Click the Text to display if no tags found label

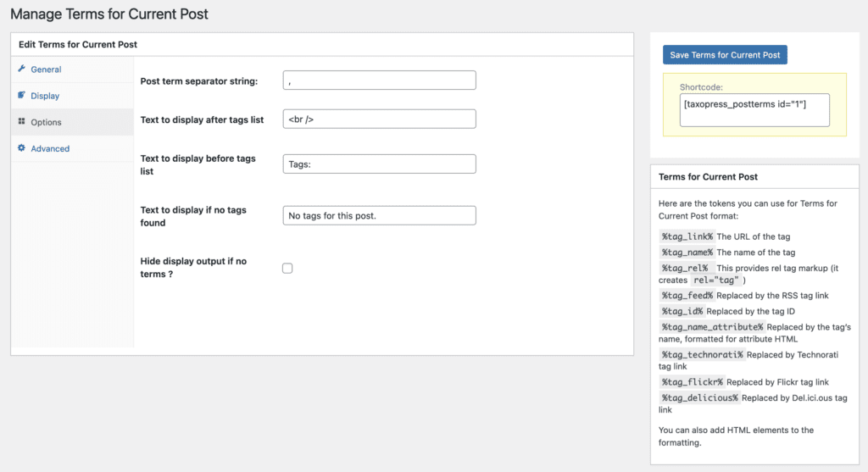pyautogui.click(x=193, y=216)
